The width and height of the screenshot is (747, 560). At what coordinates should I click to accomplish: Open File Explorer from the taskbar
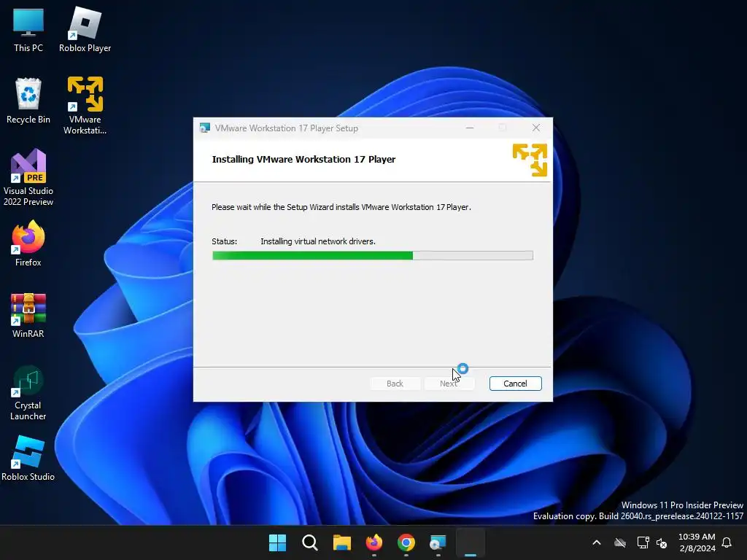point(341,542)
